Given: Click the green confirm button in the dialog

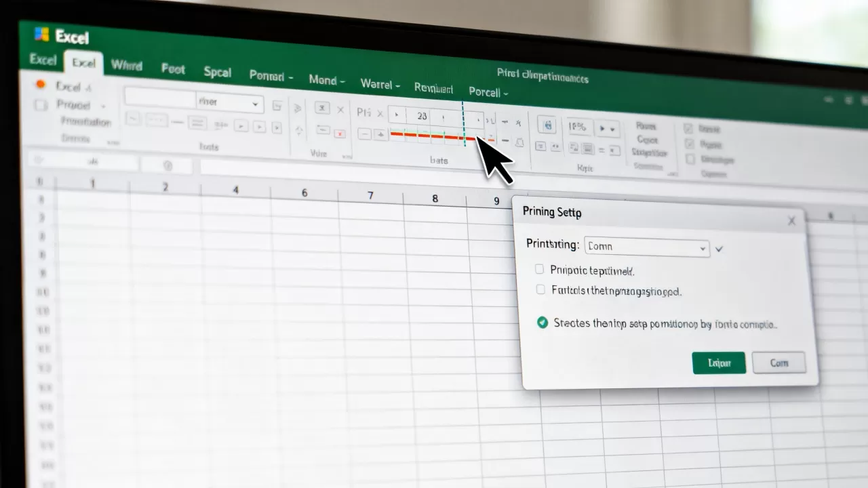Looking at the screenshot, I should pyautogui.click(x=719, y=363).
